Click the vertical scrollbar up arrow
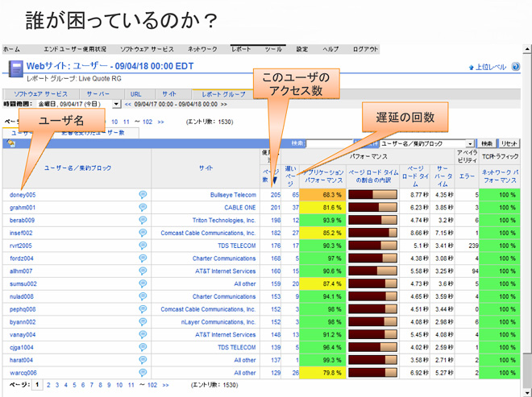Image resolution: width=532 pixels, height=397 pixels. (x=527, y=49)
